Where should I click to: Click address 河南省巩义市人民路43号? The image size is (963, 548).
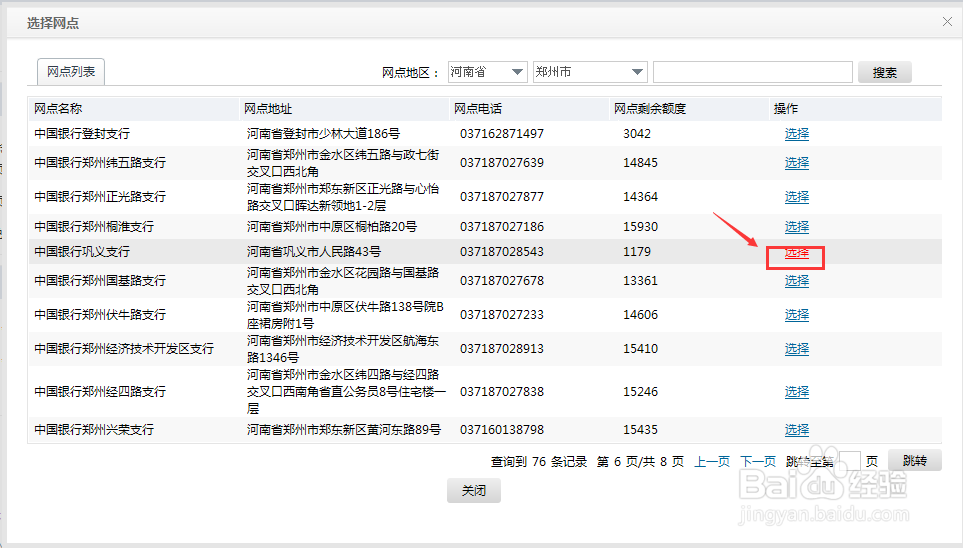[x=314, y=251]
